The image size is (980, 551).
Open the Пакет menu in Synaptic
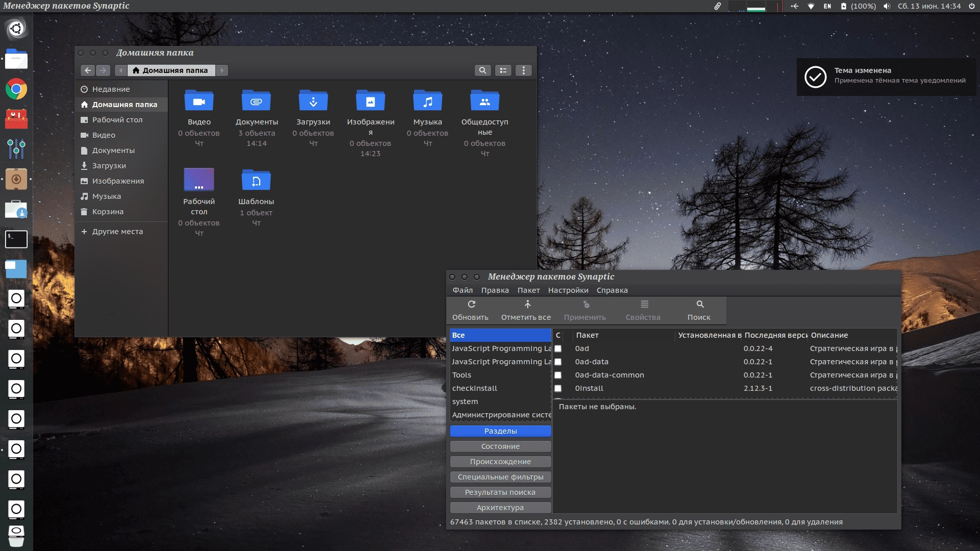(x=528, y=290)
